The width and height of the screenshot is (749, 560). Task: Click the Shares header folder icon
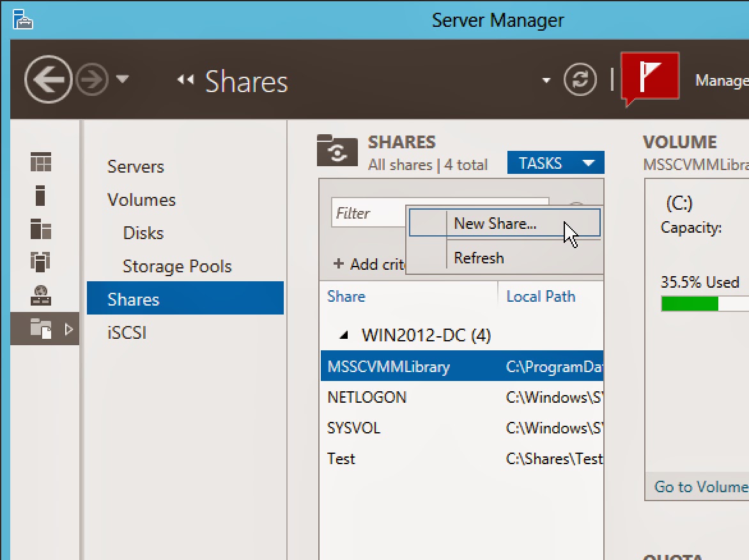click(x=337, y=151)
